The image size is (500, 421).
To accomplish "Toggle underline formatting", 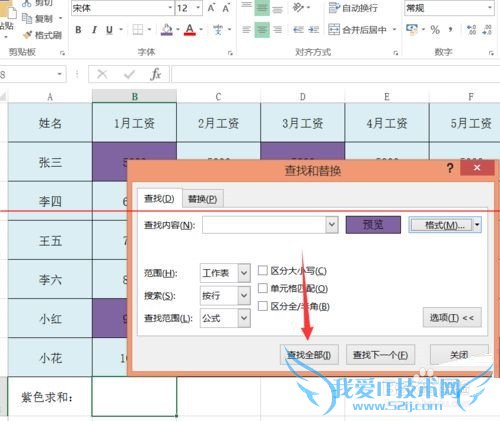I will [109, 30].
